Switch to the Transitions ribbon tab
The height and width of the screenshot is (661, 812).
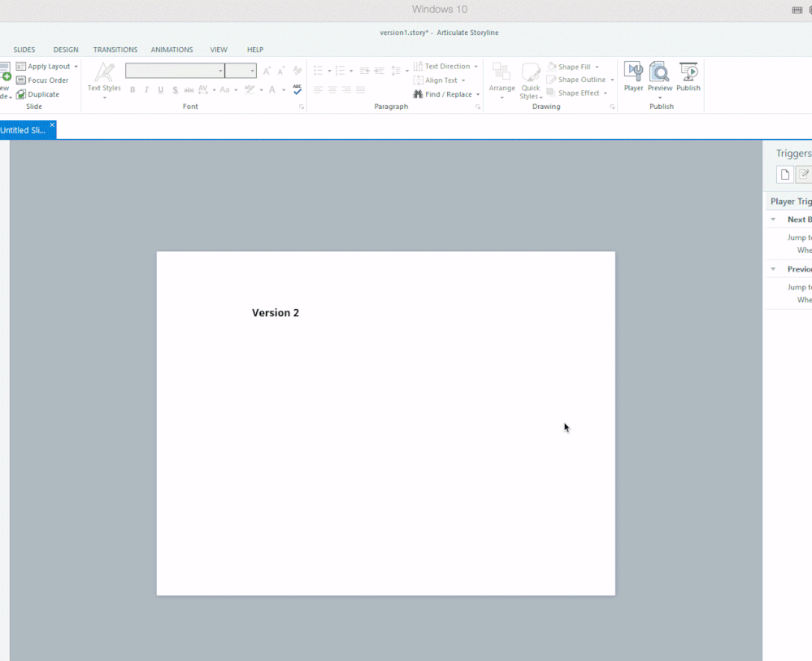(x=115, y=50)
